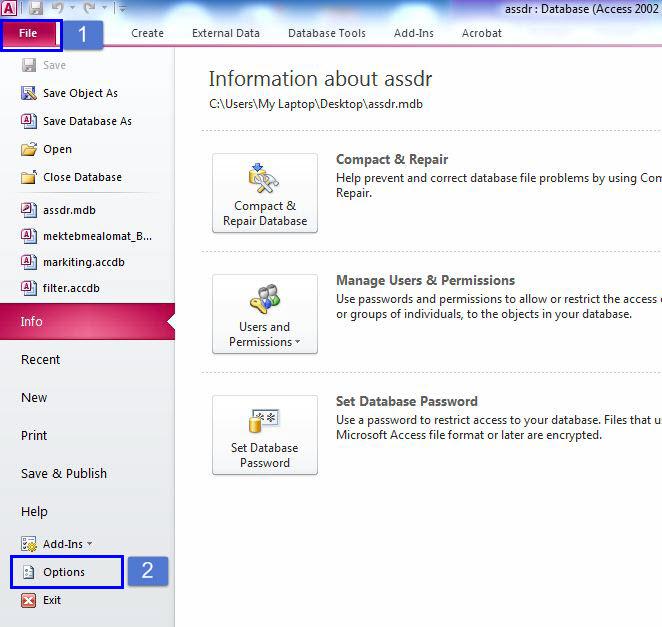Open Options label text
This screenshot has width=662, height=627.
coord(64,572)
